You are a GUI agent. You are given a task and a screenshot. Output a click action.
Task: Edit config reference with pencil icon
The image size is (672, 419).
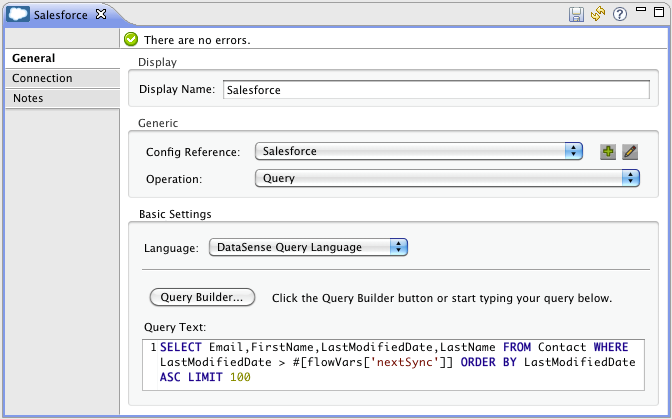coord(630,152)
